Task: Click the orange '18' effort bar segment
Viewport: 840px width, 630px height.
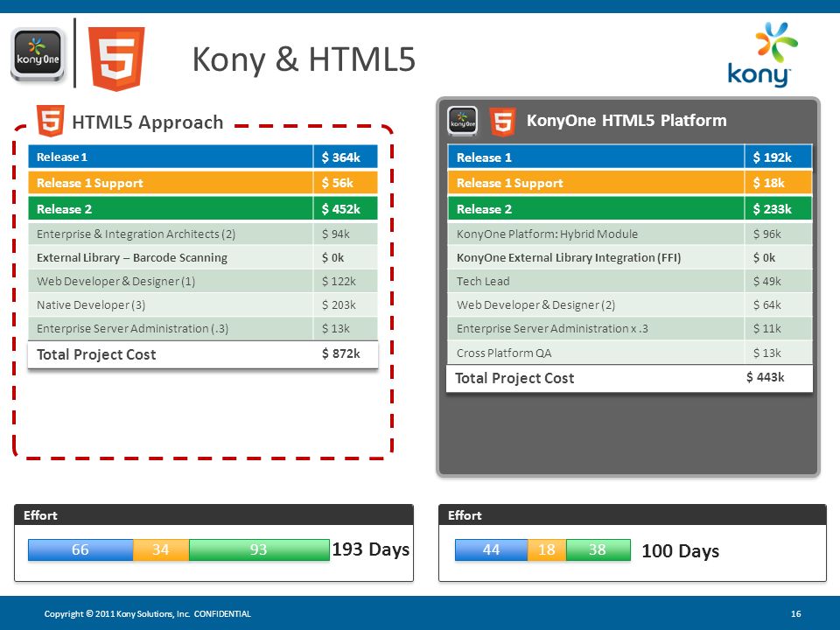Action: pyautogui.click(x=546, y=549)
